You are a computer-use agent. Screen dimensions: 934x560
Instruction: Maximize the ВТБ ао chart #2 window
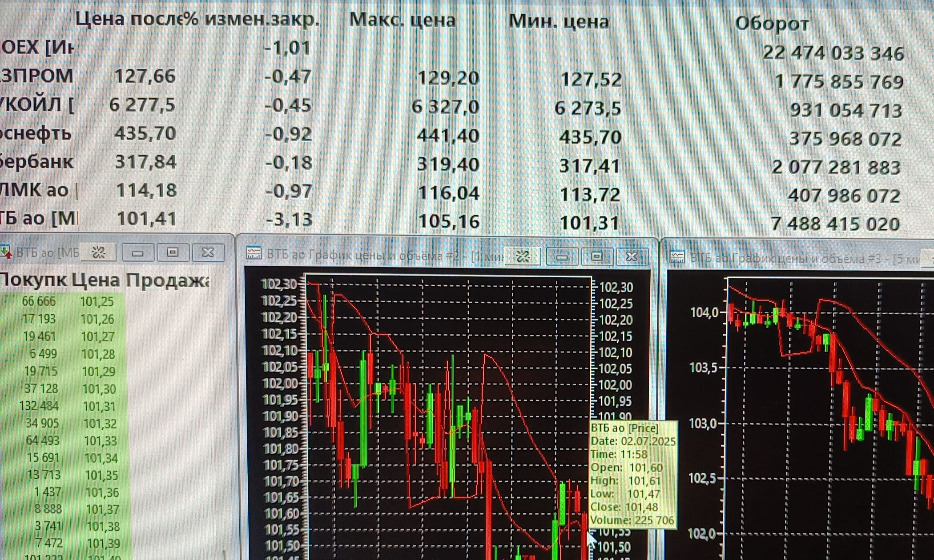[x=596, y=256]
